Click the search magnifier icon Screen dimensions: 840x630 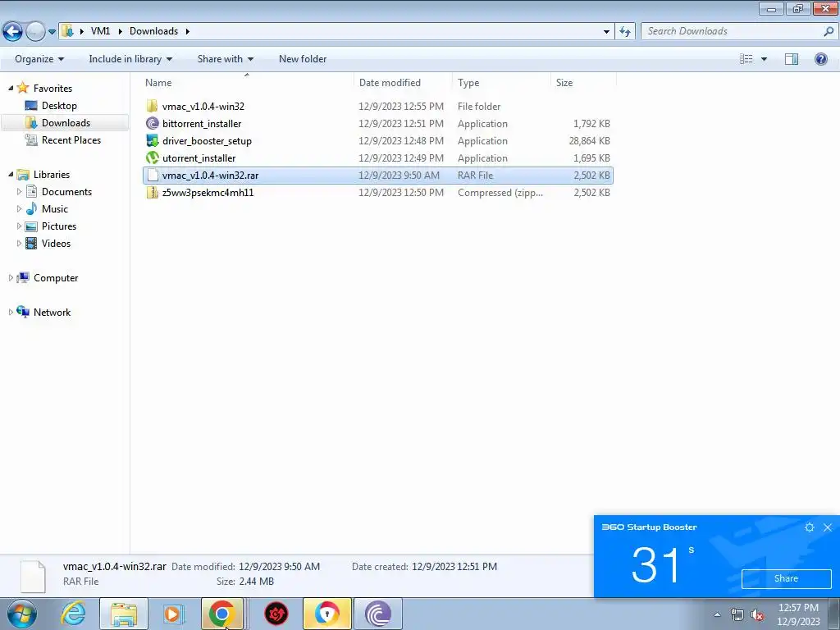(x=829, y=31)
